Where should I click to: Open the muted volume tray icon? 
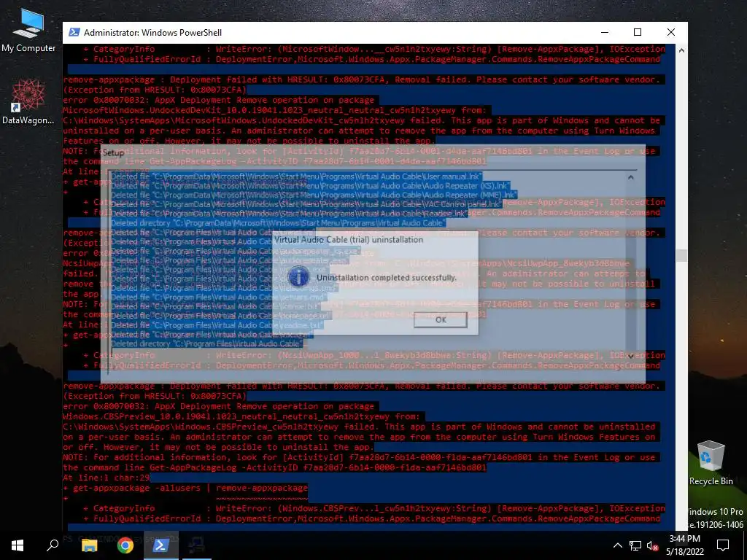tap(653, 545)
